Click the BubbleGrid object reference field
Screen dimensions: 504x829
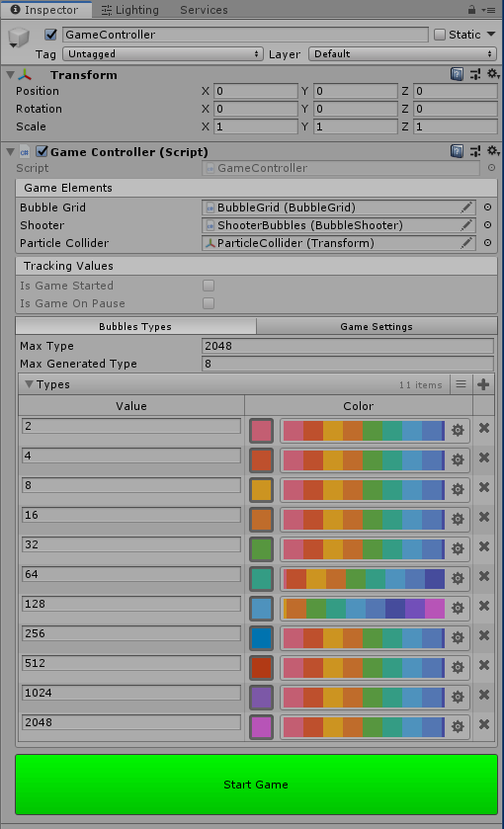tap(338, 207)
